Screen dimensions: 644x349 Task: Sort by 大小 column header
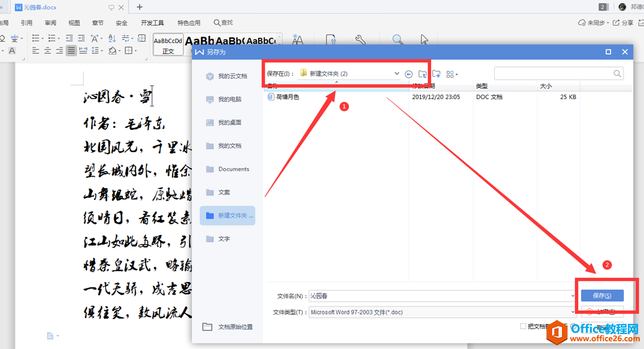tap(546, 86)
